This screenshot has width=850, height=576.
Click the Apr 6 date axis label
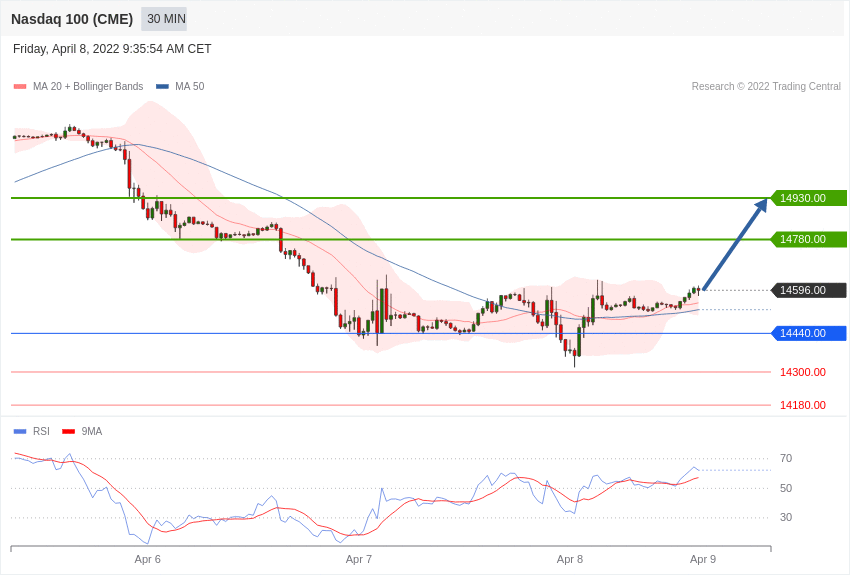[148, 559]
